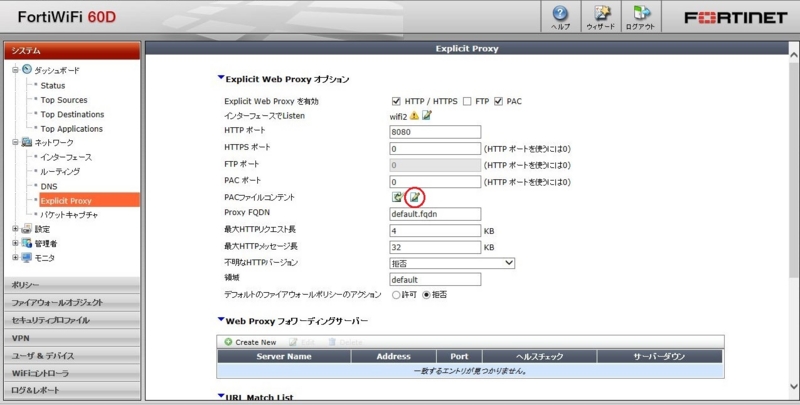Open Top Destinations in sidebar

coord(72,114)
